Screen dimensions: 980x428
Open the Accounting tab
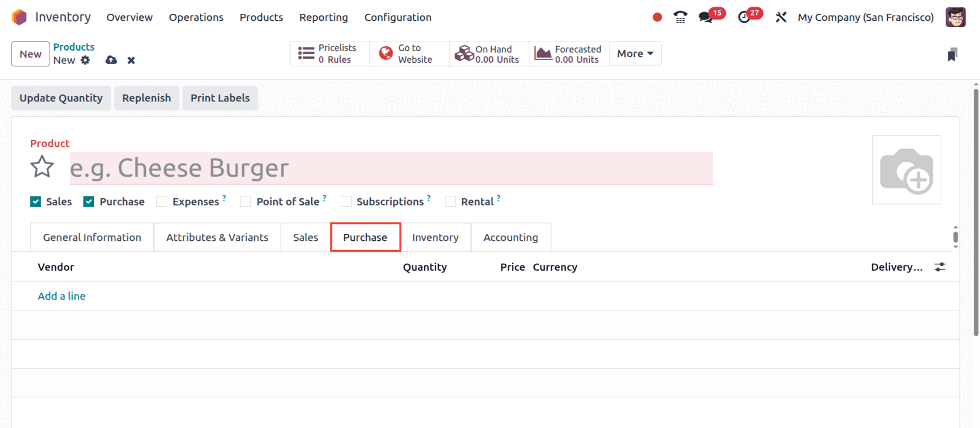coord(510,237)
